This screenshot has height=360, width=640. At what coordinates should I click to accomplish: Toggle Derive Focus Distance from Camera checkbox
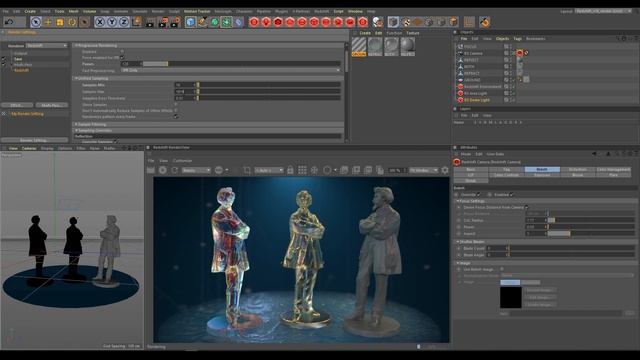click(x=527, y=208)
